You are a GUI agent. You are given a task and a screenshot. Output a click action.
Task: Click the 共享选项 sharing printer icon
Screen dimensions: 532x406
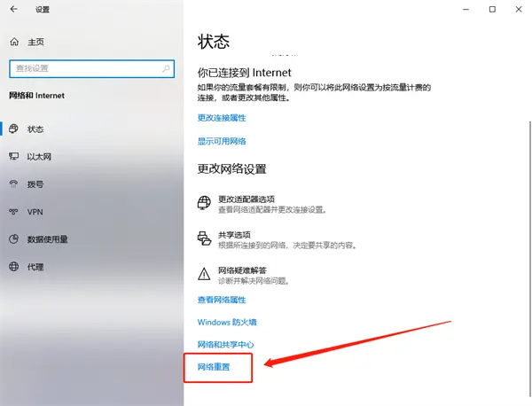204,238
